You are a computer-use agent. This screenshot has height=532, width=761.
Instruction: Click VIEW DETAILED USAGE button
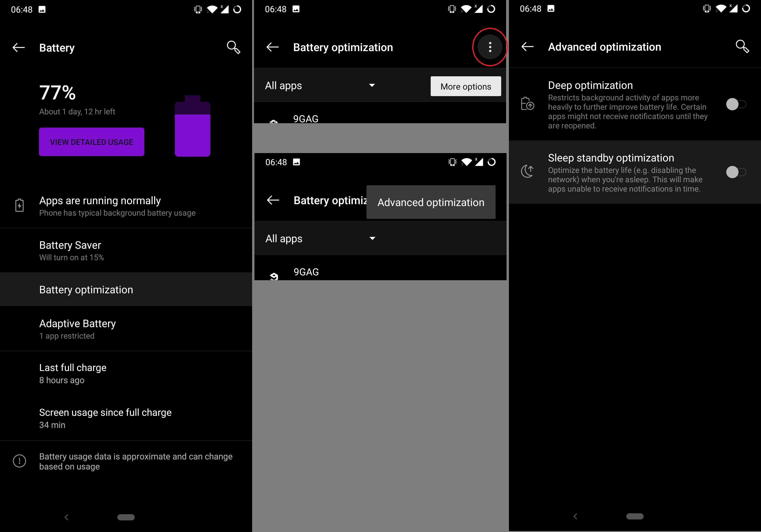tap(92, 142)
